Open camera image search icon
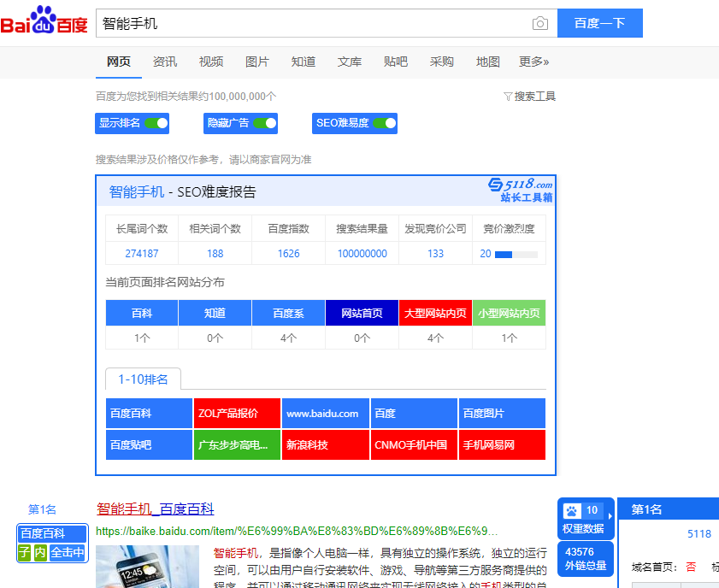Screen dimensions: 719x588 pyautogui.click(x=540, y=23)
